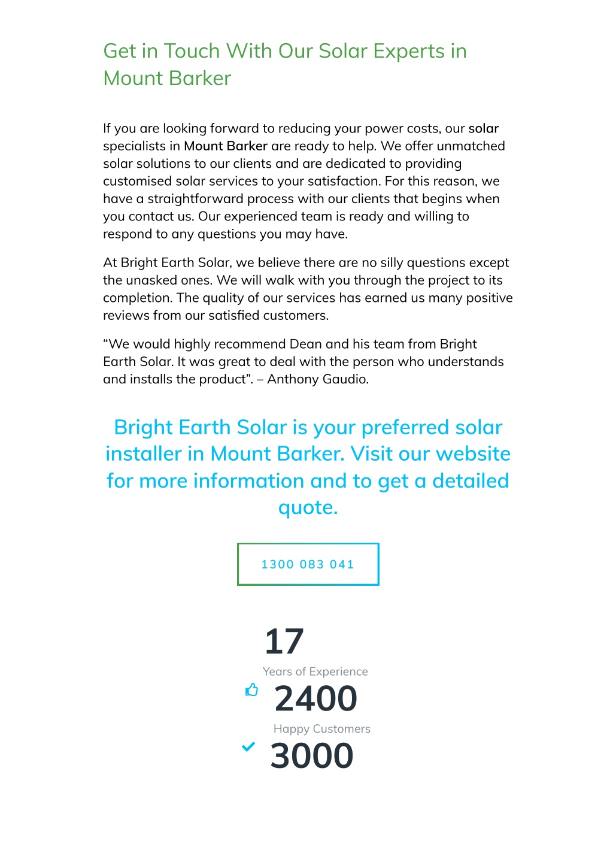
Task: Click the Anthony Gaudio testimonial quote
Action: click(304, 361)
